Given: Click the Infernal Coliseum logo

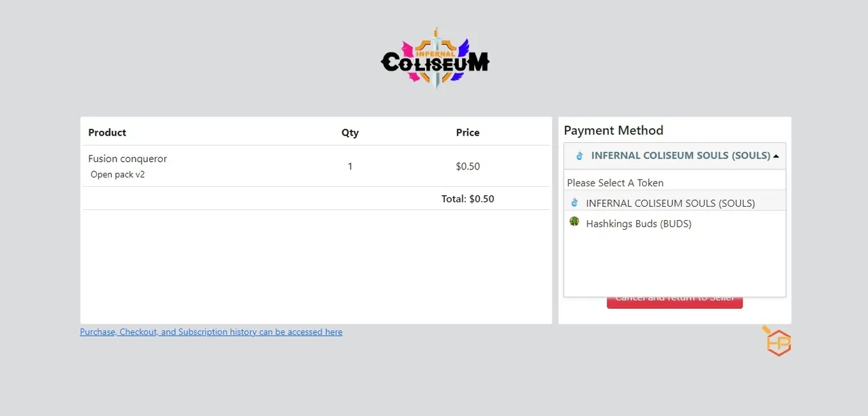Looking at the screenshot, I should (x=435, y=60).
